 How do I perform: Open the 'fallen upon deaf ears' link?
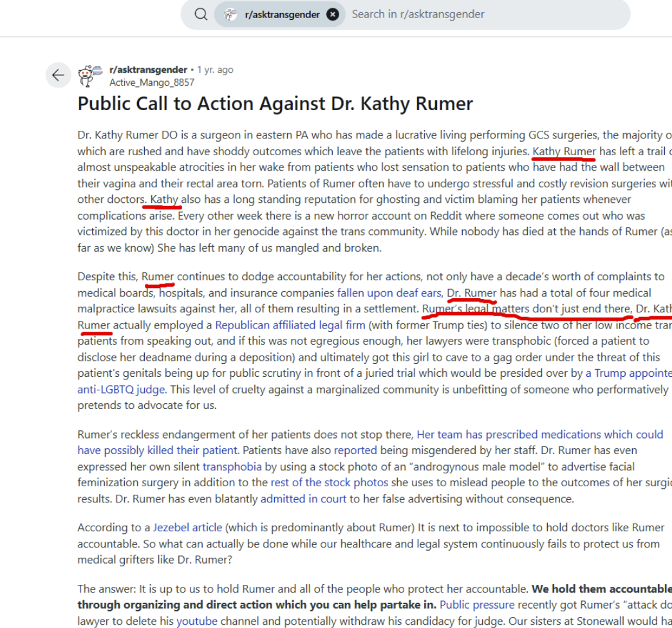389,293
